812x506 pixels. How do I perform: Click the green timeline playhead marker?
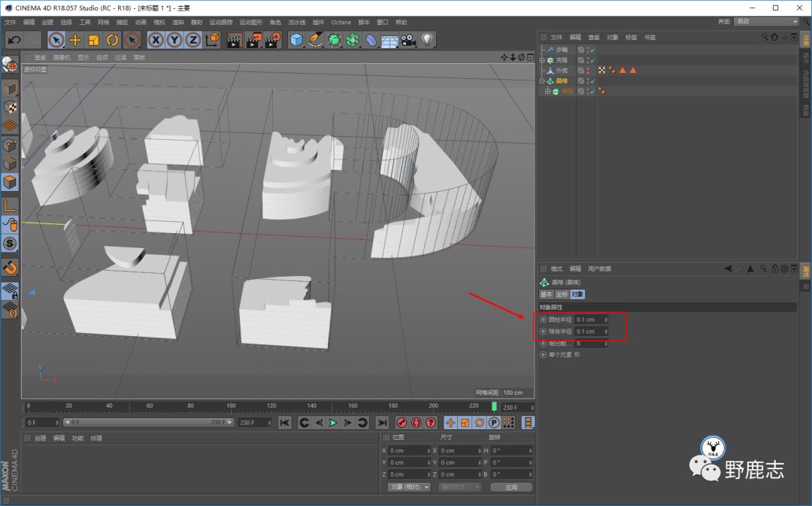[x=494, y=406]
